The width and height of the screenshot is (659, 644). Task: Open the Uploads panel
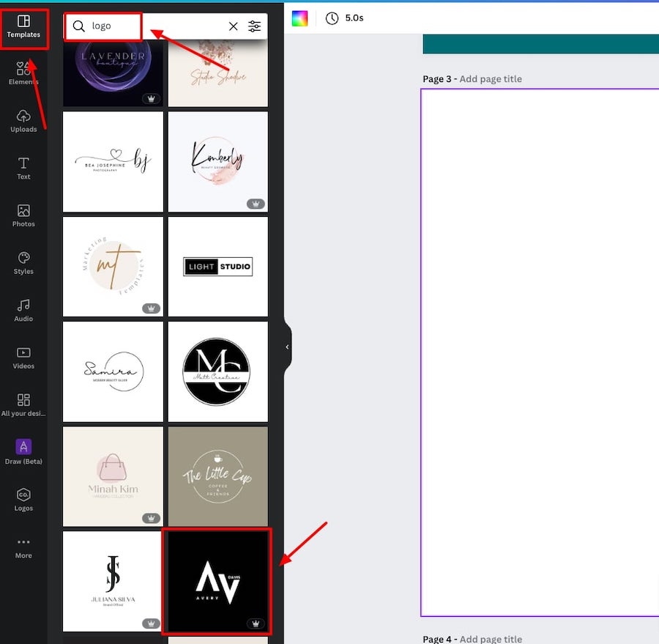click(23, 121)
